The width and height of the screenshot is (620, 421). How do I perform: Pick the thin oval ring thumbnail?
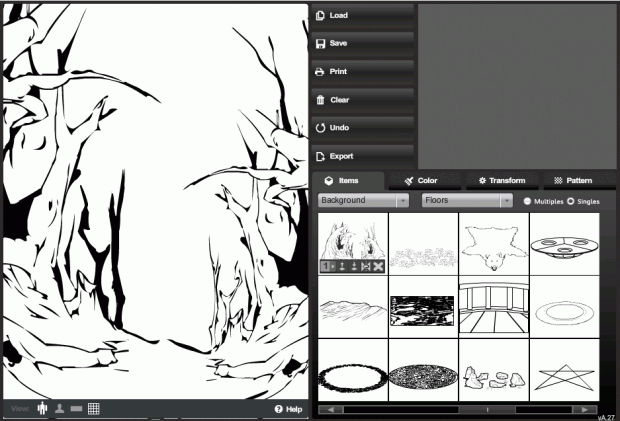pyautogui.click(x=565, y=307)
